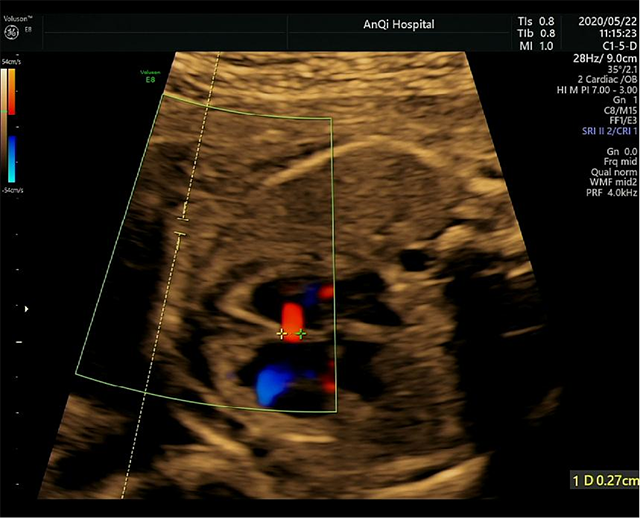Click the AnQi Hospital title text
This screenshot has width=640, height=522.
pos(399,24)
